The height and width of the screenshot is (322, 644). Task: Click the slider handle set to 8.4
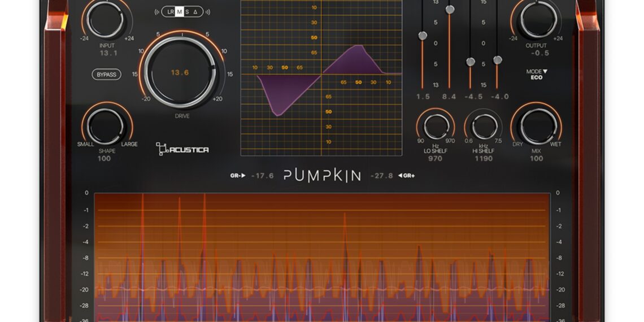pyautogui.click(x=450, y=10)
